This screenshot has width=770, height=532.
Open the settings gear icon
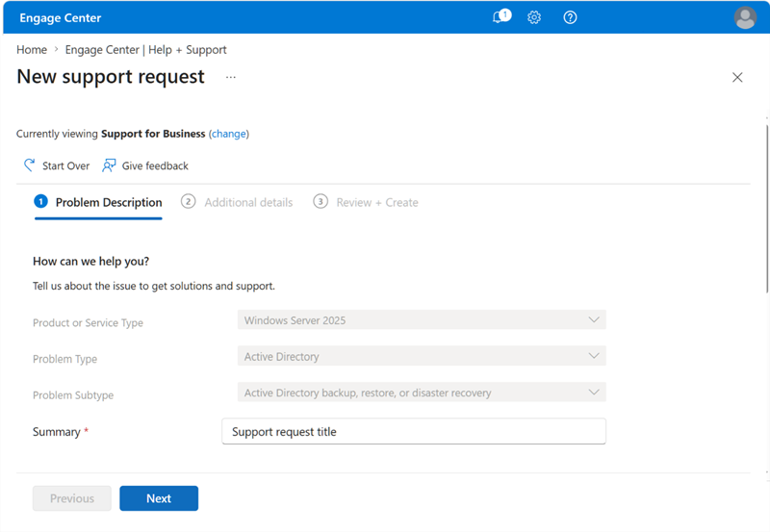pyautogui.click(x=534, y=17)
